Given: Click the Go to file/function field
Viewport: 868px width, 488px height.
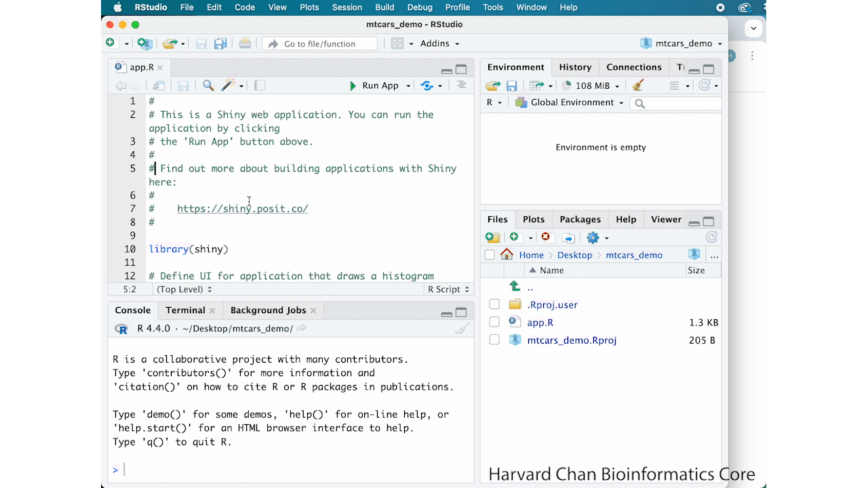Looking at the screenshot, I should tap(319, 43).
